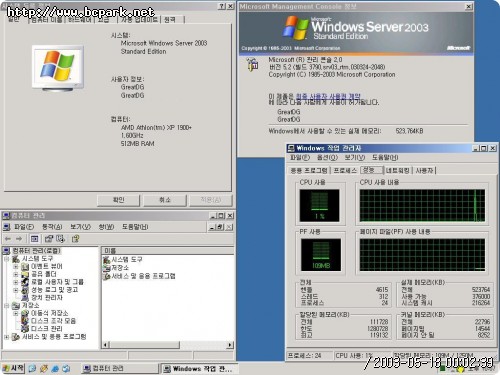Expand the 로컬 사용자 및 그룹 node
Image resolution: width=500 pixels, height=375 pixels.
pyautogui.click(x=15, y=282)
